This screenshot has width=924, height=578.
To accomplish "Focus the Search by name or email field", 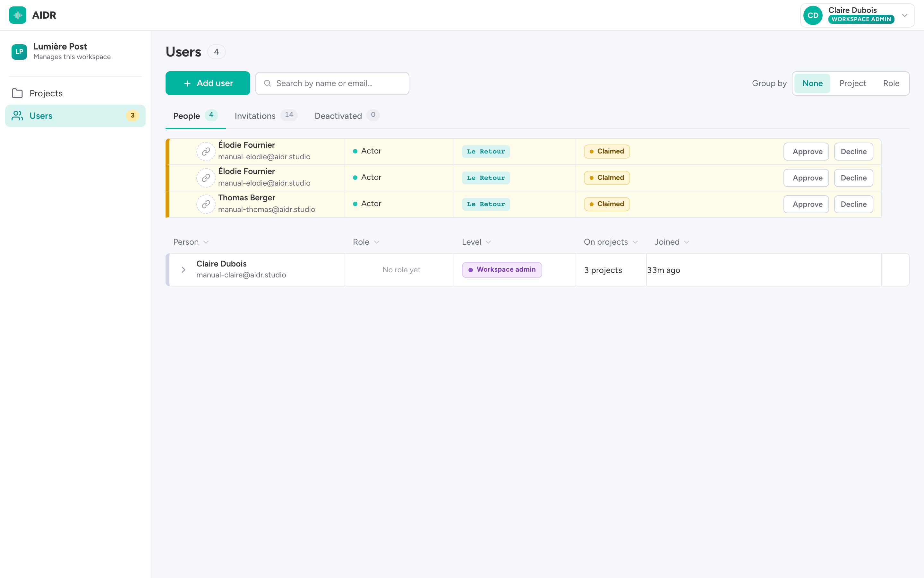I will 332,83.
